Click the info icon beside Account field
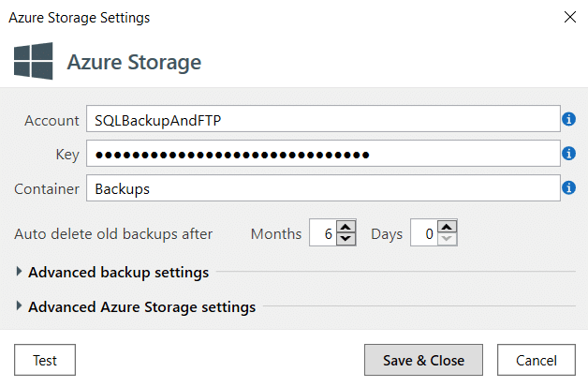The image size is (588, 387). [568, 119]
